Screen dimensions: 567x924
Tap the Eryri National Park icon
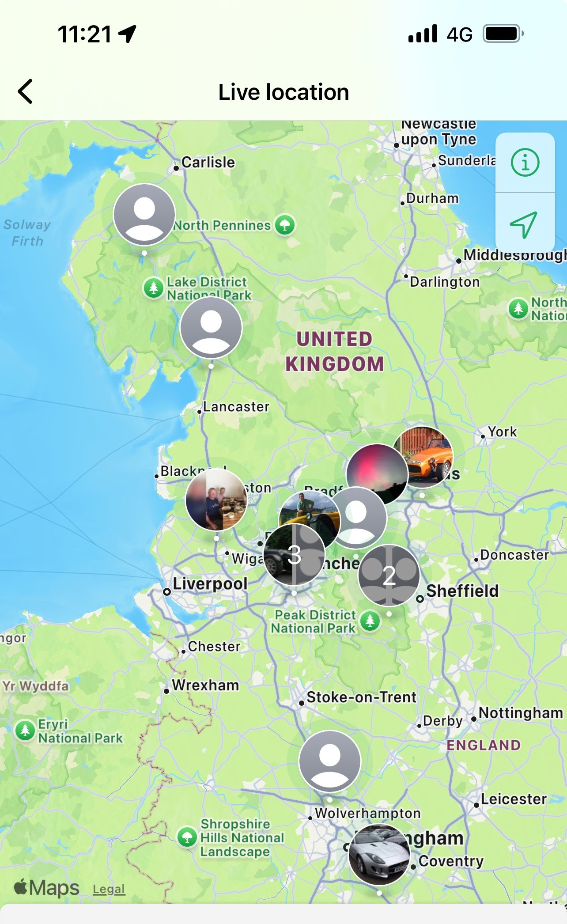pyautogui.click(x=25, y=731)
